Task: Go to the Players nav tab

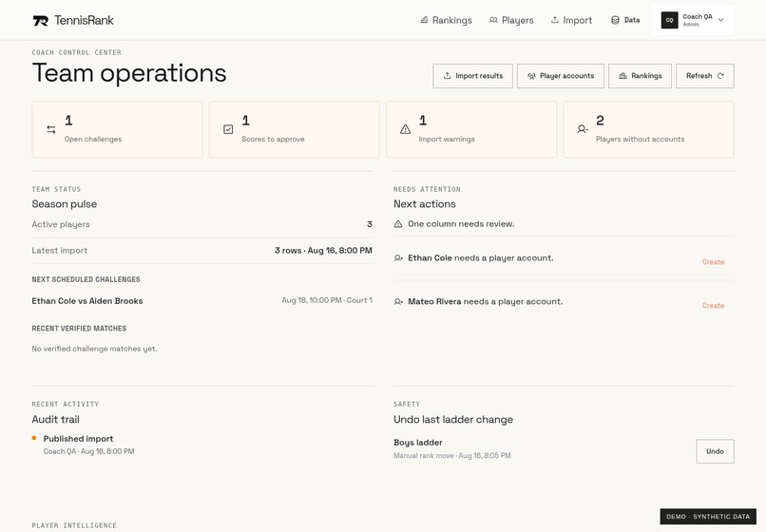Action: coord(511,20)
